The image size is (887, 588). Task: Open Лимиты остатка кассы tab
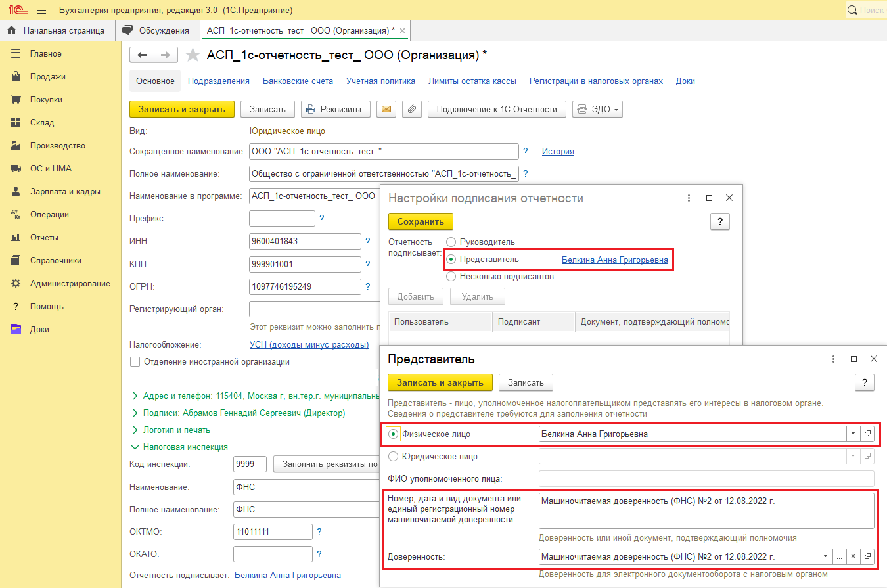[472, 81]
